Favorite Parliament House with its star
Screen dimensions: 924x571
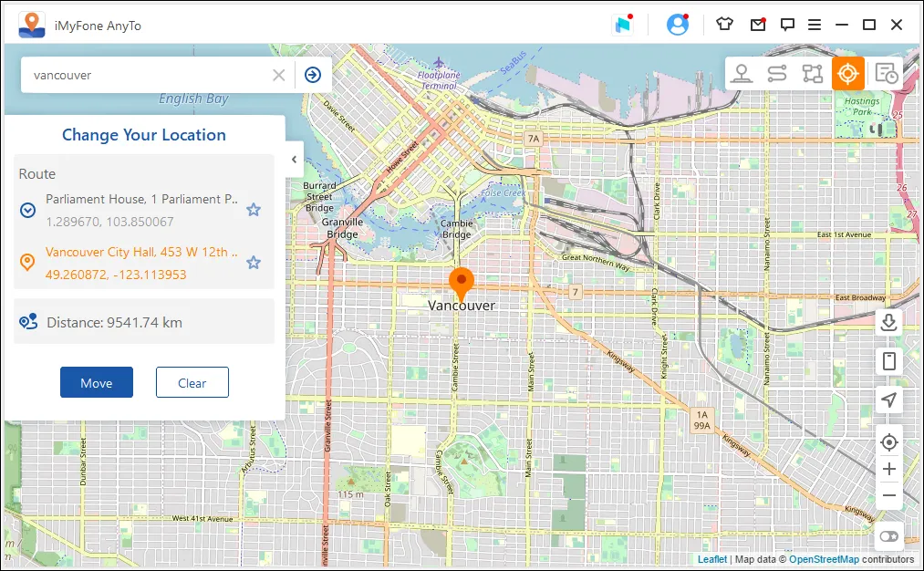(x=254, y=210)
